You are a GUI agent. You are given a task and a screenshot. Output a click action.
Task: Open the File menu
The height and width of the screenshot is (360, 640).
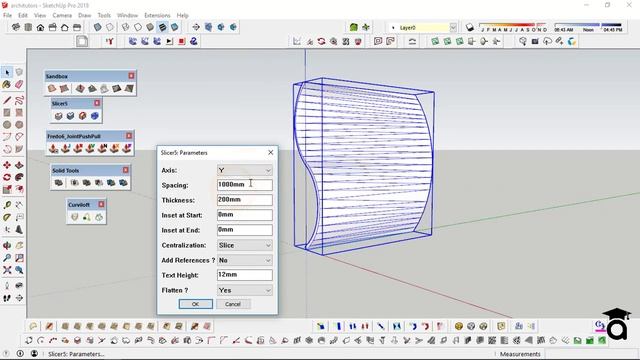7,16
